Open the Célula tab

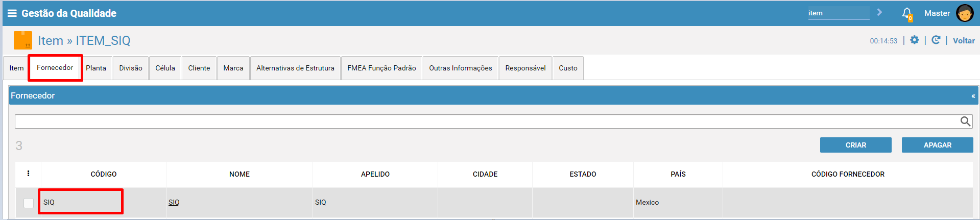pyautogui.click(x=165, y=68)
